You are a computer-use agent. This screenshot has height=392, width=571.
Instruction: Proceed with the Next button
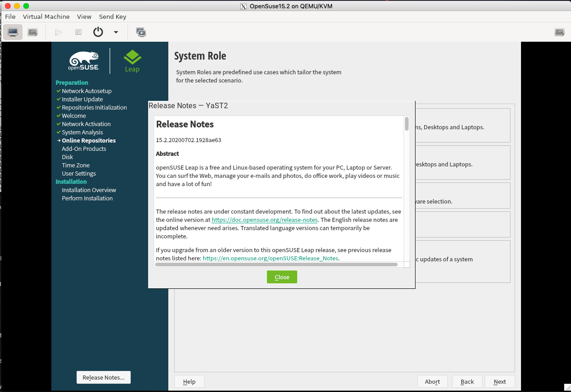(x=500, y=381)
